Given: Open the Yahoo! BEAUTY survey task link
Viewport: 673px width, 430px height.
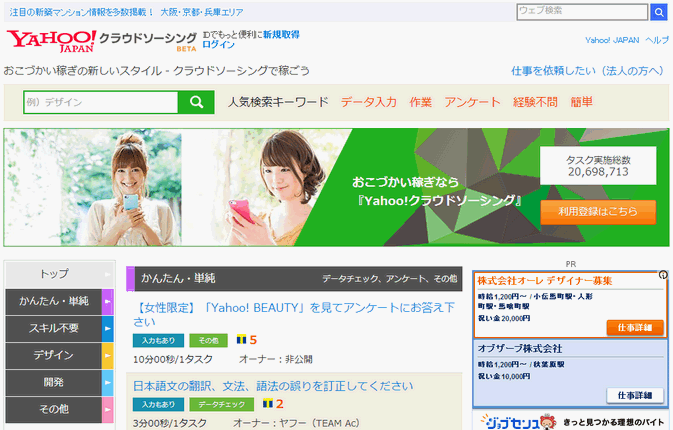Looking at the screenshot, I should click(x=294, y=315).
